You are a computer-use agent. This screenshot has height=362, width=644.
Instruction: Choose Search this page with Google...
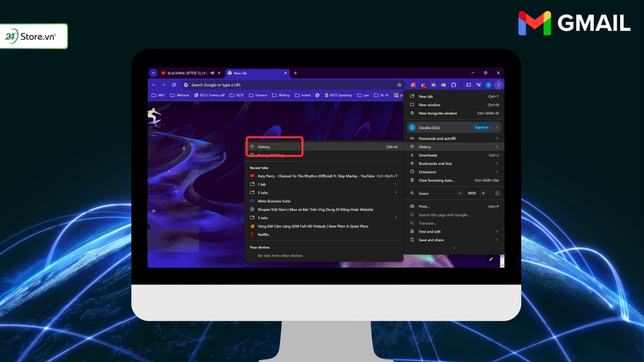[x=454, y=215]
